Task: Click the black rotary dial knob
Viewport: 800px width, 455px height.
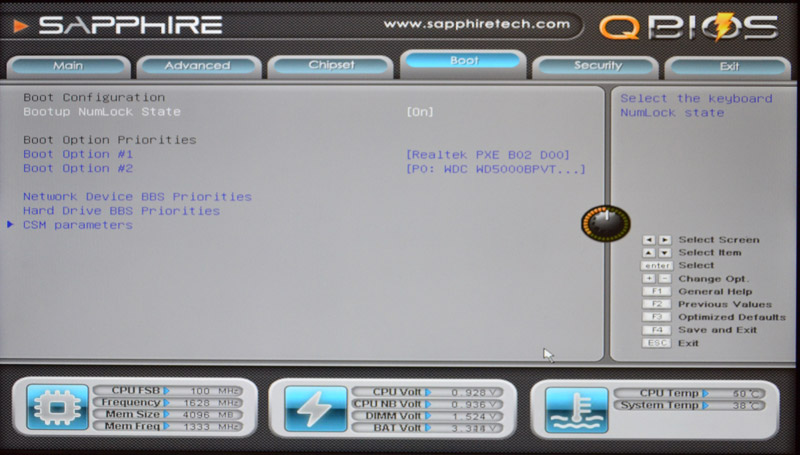Action: pyautogui.click(x=606, y=223)
